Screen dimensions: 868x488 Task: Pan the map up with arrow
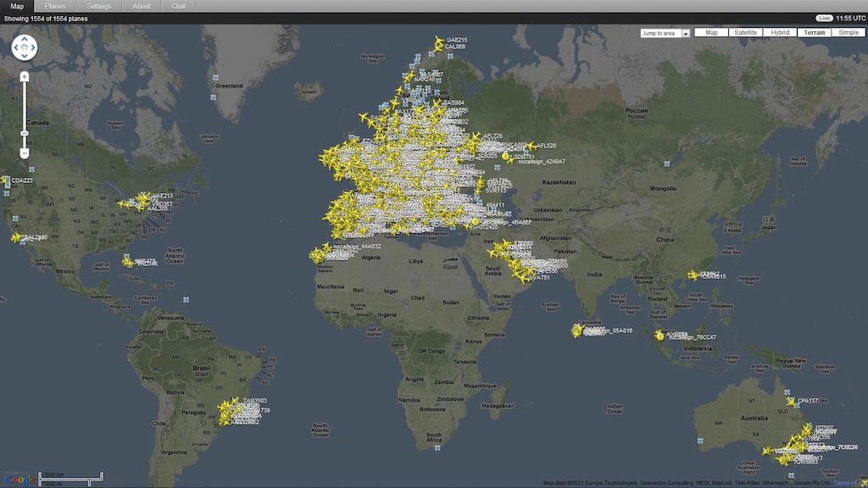click(x=25, y=39)
